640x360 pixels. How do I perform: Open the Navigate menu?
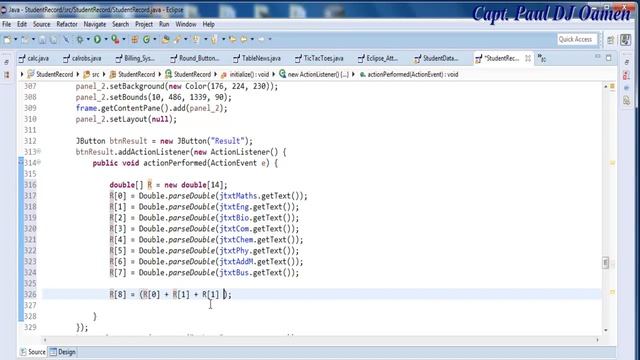95,24
